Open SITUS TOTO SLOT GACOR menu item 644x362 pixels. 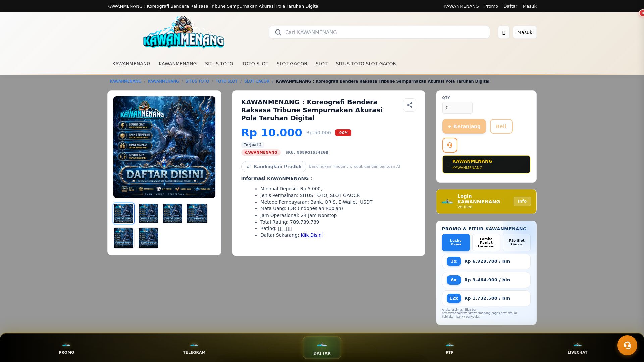[366, 64]
